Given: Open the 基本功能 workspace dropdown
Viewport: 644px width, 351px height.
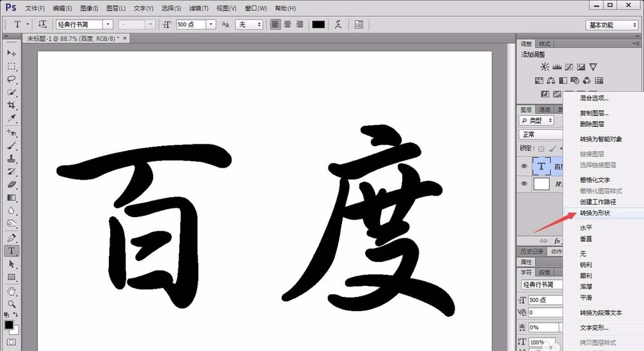Looking at the screenshot, I should point(612,25).
